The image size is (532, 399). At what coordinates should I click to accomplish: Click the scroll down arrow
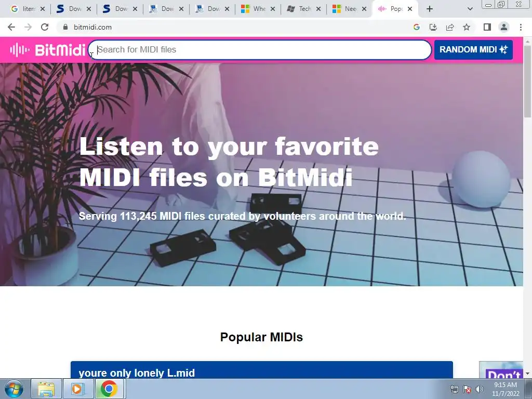click(527, 374)
